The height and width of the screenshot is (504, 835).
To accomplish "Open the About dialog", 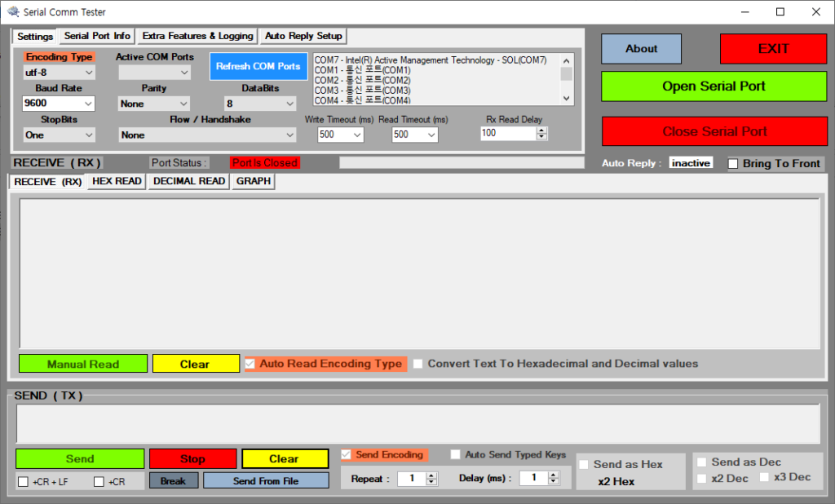I will point(641,48).
